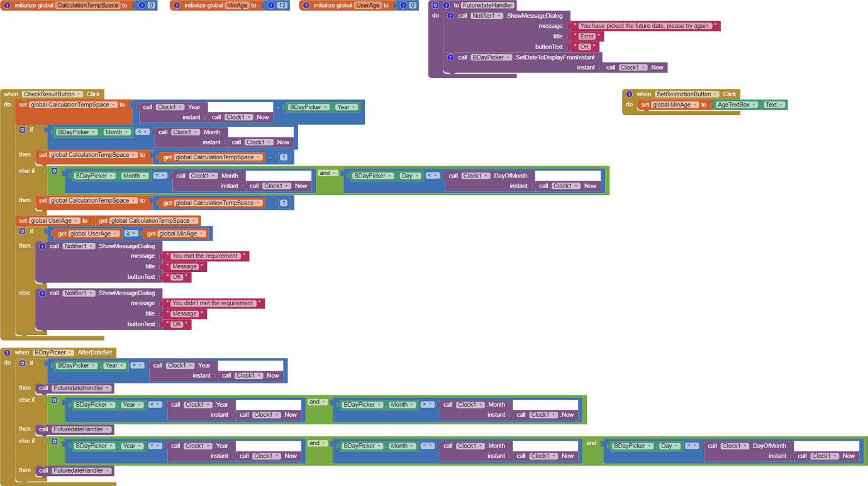Edit the UserAge variable name field
The height and width of the screenshot is (486, 868).
point(367,5)
